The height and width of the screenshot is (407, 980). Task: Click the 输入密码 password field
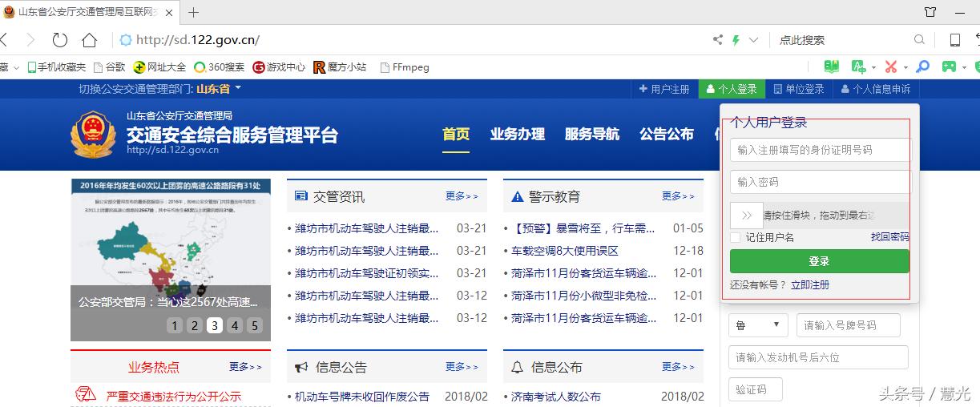(821, 182)
